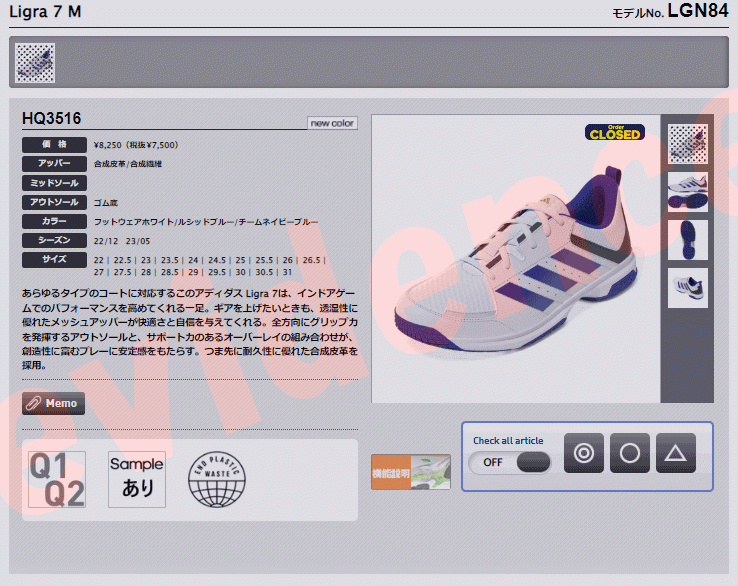Click the model number LGN84
Image resolution: width=738 pixels, height=586 pixels.
click(x=698, y=11)
